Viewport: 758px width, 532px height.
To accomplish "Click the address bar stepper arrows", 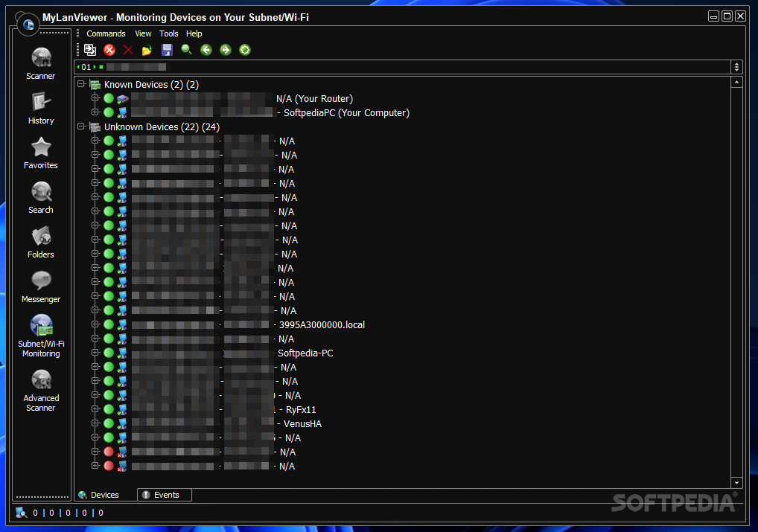I will click(736, 67).
